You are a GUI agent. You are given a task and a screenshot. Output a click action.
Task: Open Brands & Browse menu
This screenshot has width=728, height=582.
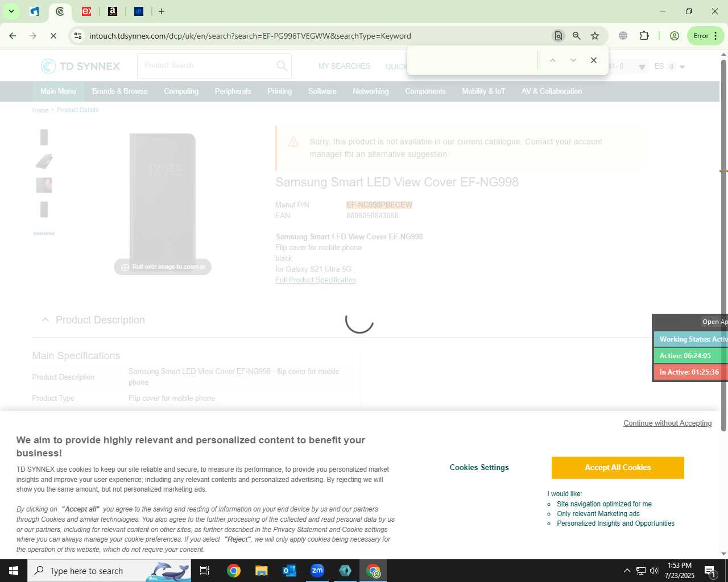tap(119, 91)
